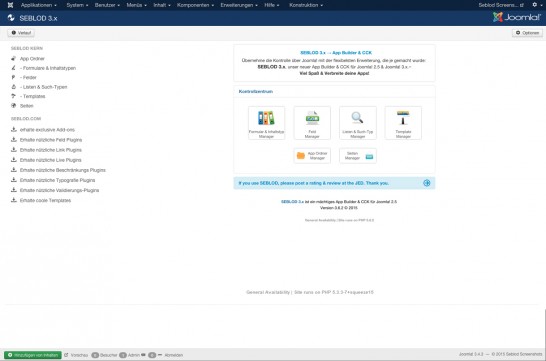Open Formulare & Inhaltstypen in the sidebar
Image resolution: width=546 pixels, height=361 pixels.
[48, 68]
